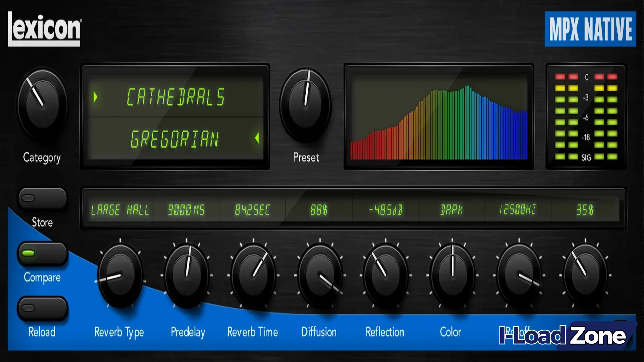644x362 pixels.
Task: Click the 8.42 SEC reverb time value
Action: pyautogui.click(x=252, y=210)
